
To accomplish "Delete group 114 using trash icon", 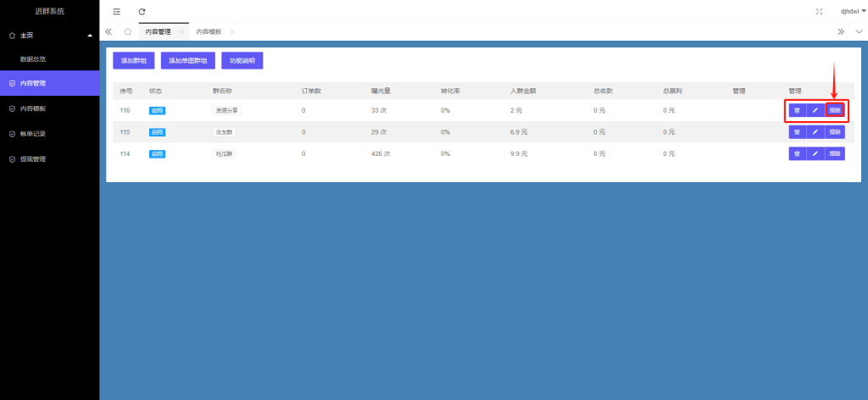I will click(797, 153).
